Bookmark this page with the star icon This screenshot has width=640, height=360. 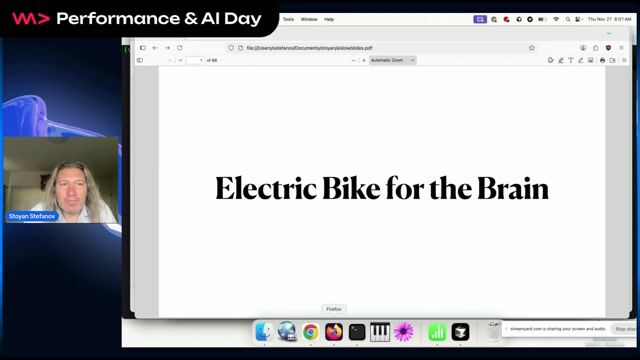531,48
